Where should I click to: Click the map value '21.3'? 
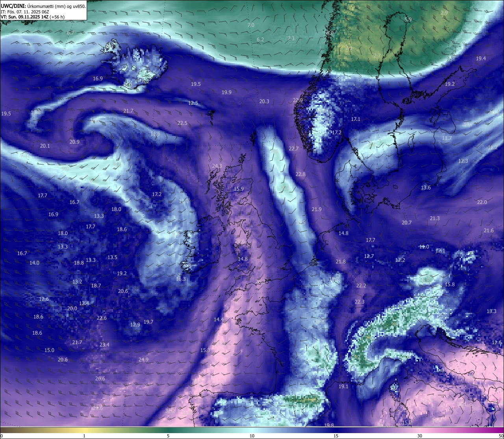[435, 218]
